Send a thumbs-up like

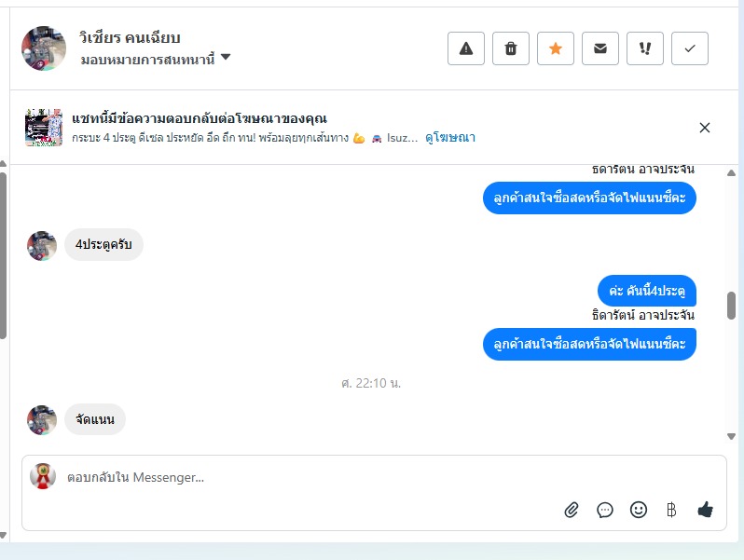[x=705, y=510]
